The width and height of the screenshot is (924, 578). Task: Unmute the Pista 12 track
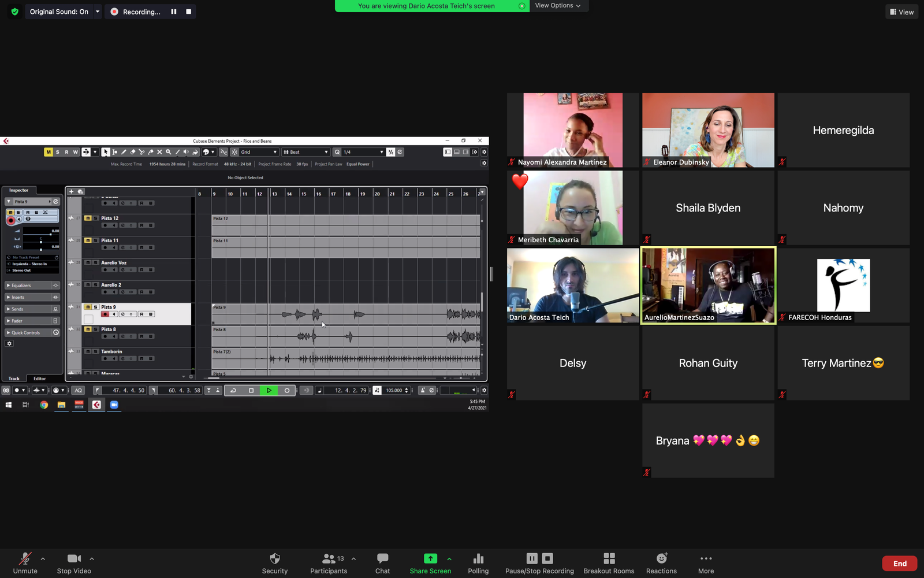pos(88,218)
